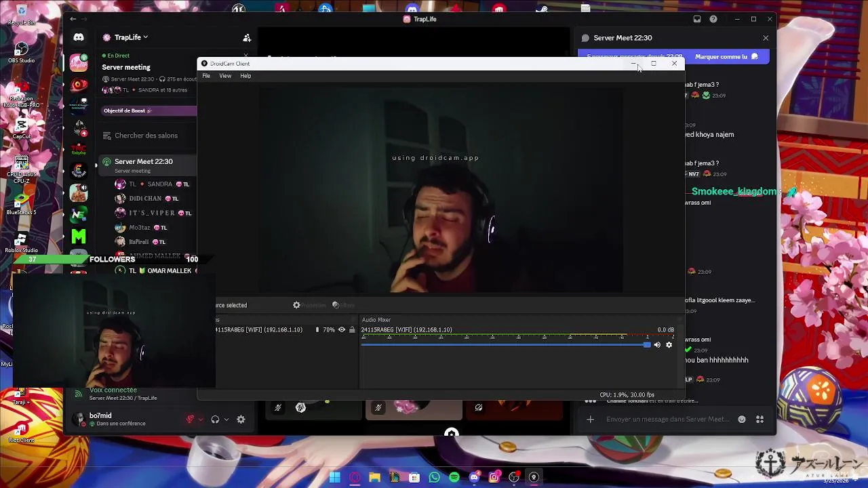Open Microsoft Store from the taskbar
This screenshot has width=868, height=488.
(414, 478)
